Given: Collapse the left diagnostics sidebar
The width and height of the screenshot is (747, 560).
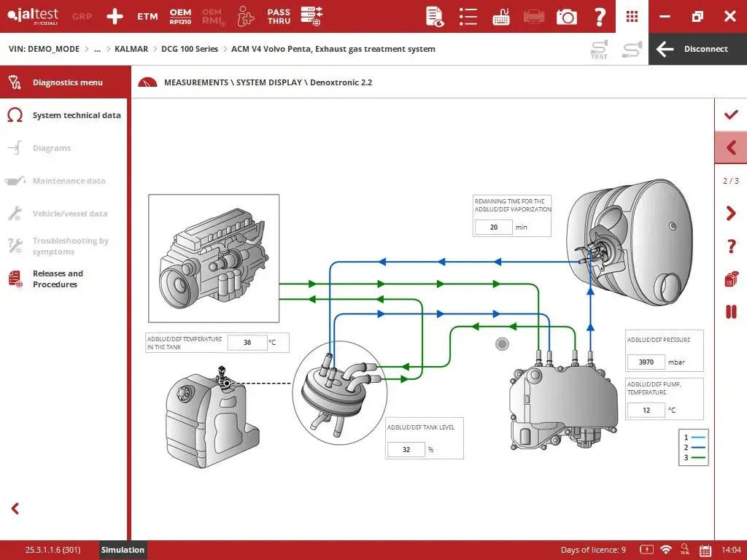Looking at the screenshot, I should click(x=15, y=509).
